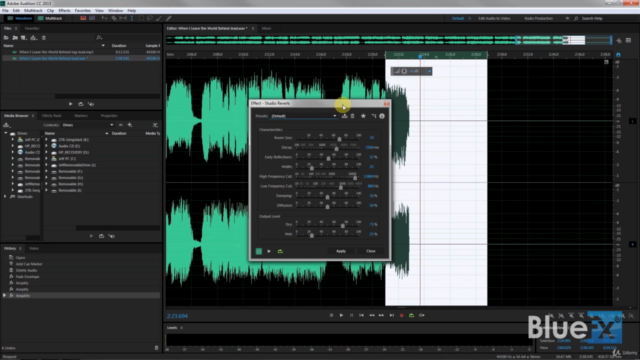Click main transport Play button
Viewport: 640px width, 360px height.
click(341, 316)
